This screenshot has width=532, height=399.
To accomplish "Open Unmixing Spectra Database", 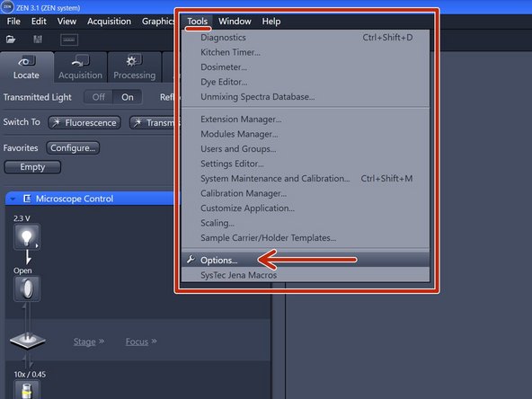I will pos(306,97).
